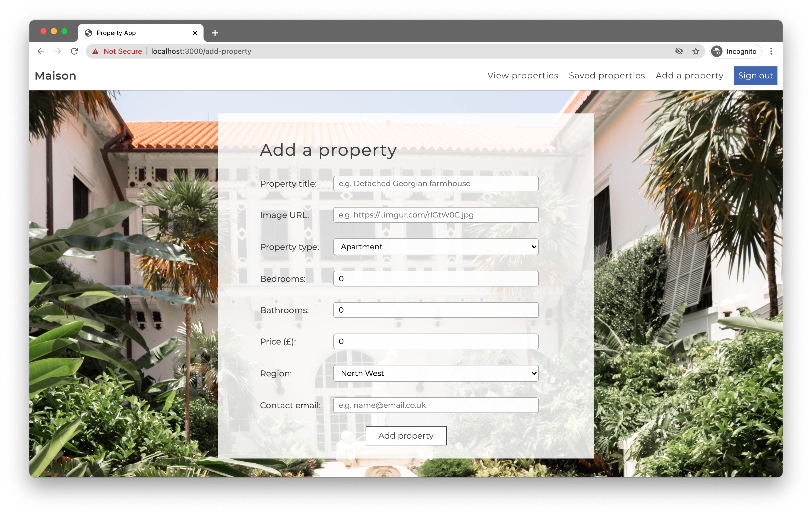
Task: Click the Property title input field
Action: click(436, 183)
